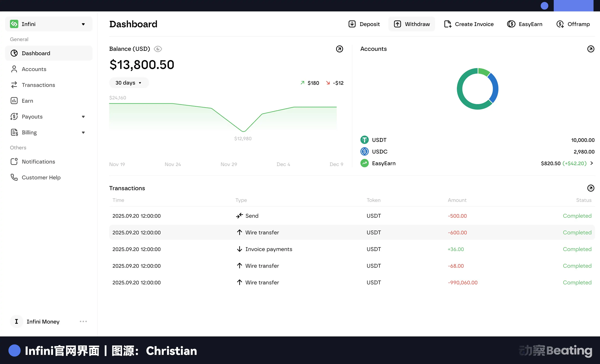This screenshot has width=600, height=364.
Task: Click the Notifications bell icon
Action: (x=14, y=161)
